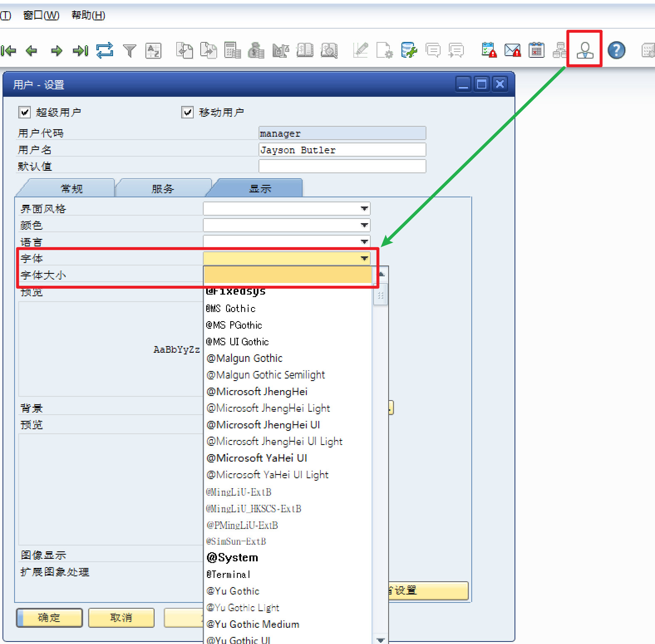Switch to the 常规 tab

click(71, 189)
